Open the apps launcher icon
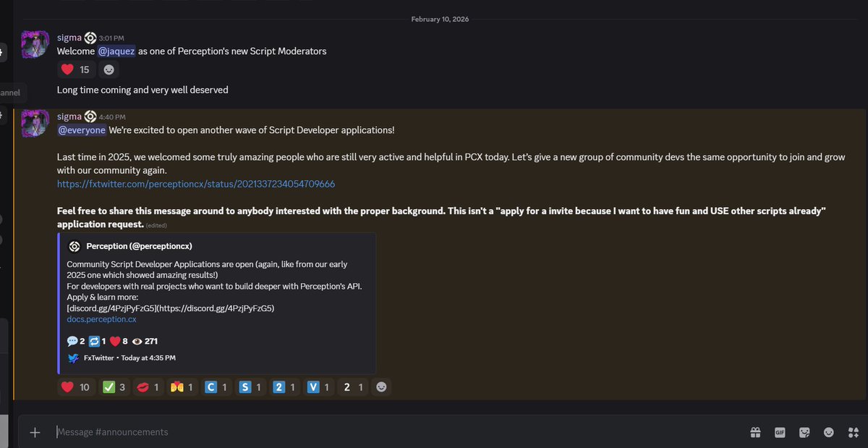 (852, 432)
